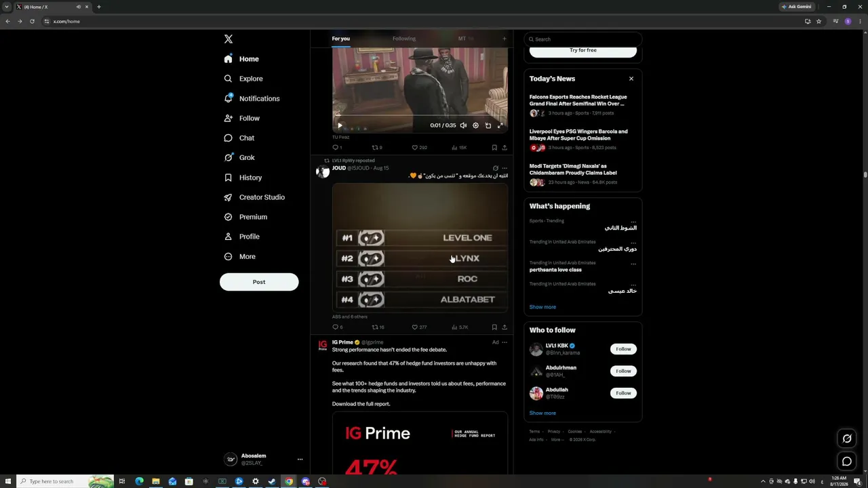
Task: Switch to the Following tab
Action: point(404,39)
